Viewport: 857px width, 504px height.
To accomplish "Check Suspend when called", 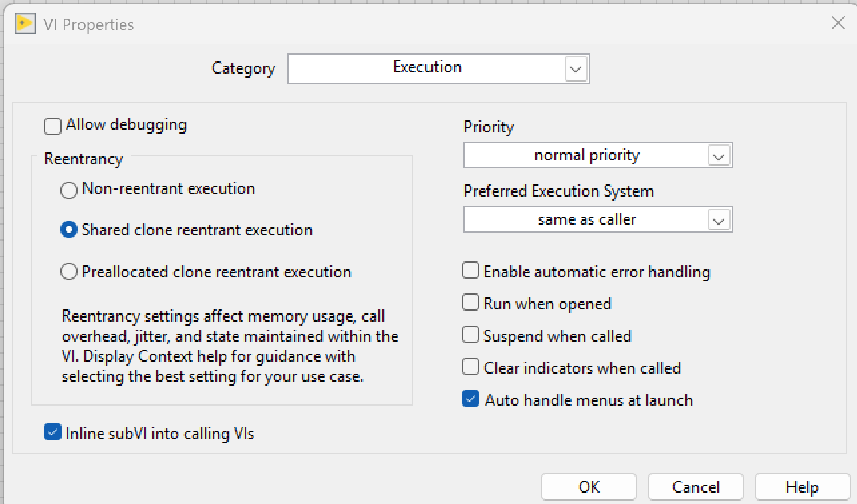I will 471,334.
